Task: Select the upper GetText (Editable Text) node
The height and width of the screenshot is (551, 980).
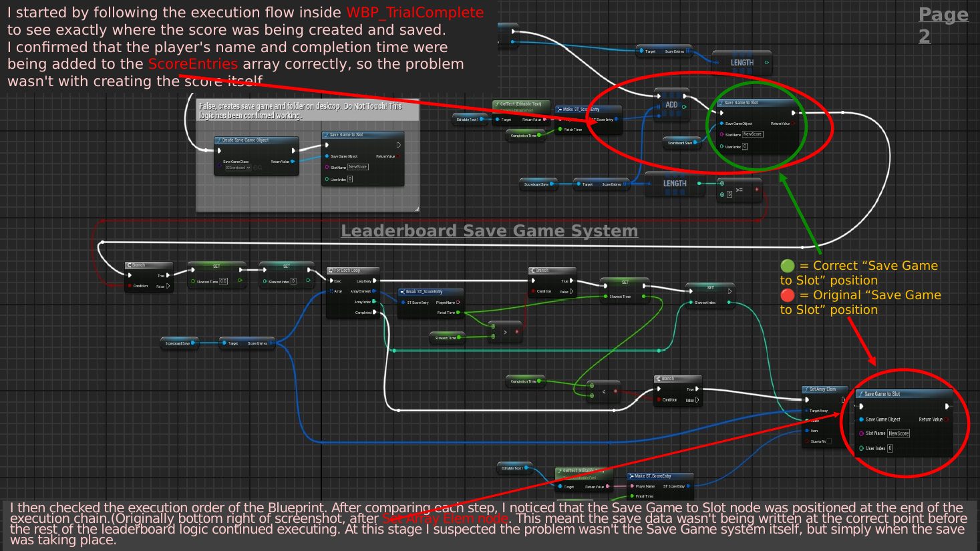Action: point(522,112)
